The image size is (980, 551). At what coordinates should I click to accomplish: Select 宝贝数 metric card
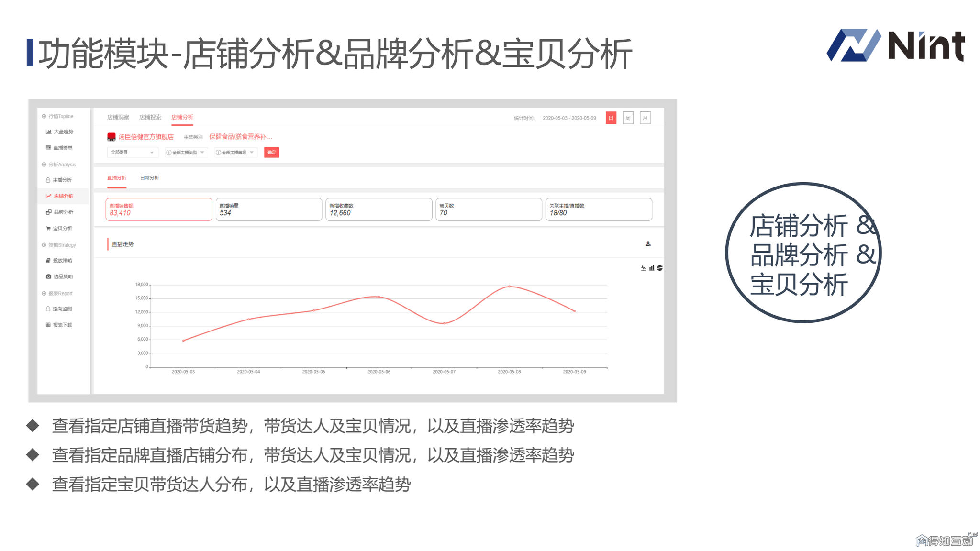point(489,209)
